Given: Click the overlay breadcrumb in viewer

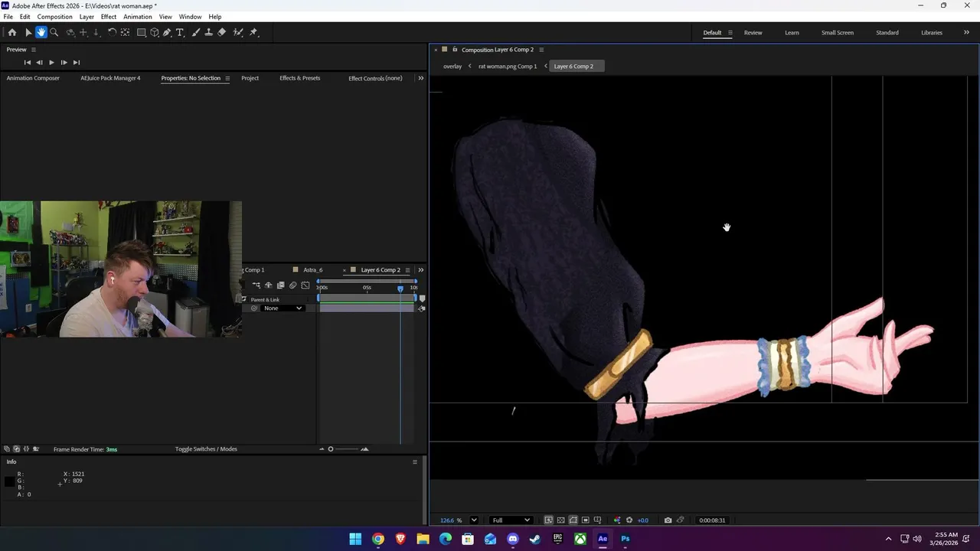Looking at the screenshot, I should pyautogui.click(x=452, y=67).
